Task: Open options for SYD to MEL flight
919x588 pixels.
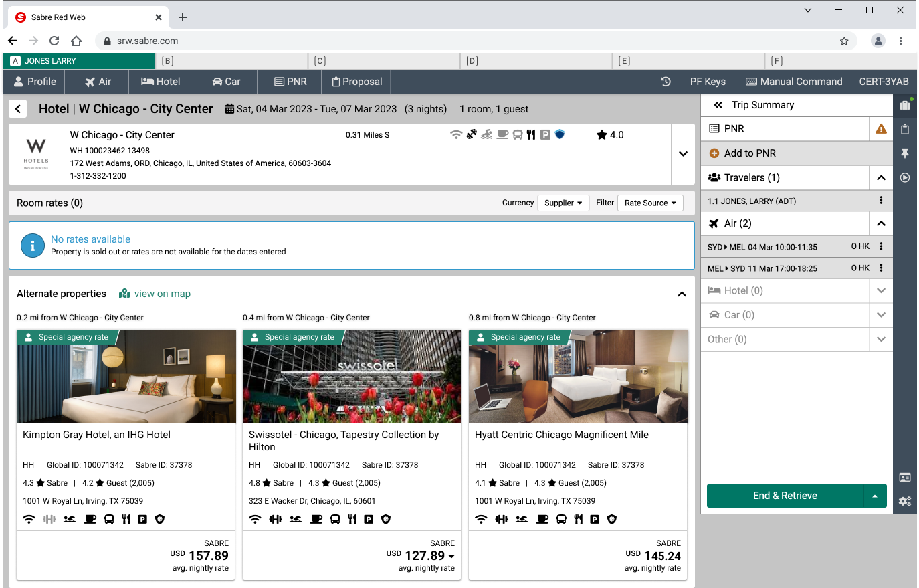Action: point(881,246)
